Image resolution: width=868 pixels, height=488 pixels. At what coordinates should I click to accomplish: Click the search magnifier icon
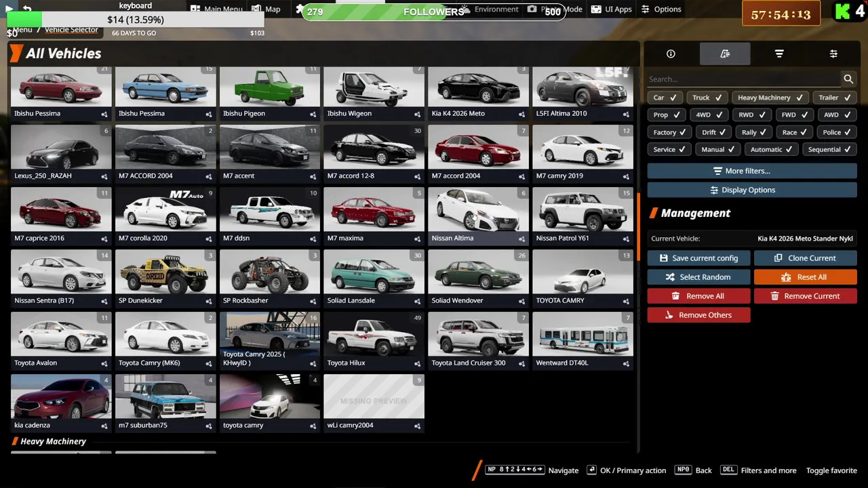(x=848, y=79)
